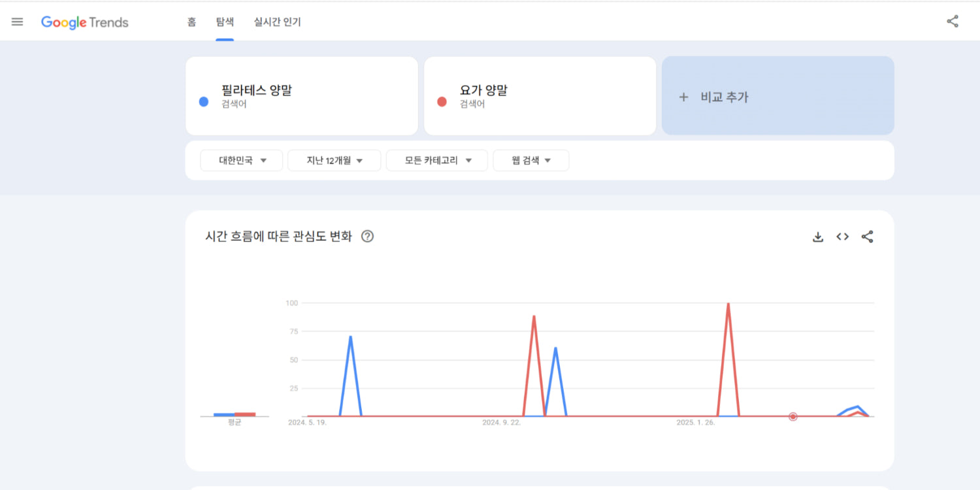
Task: Open help icon next to 시간 흐름에 따른 관심도 변화
Action: click(x=367, y=237)
